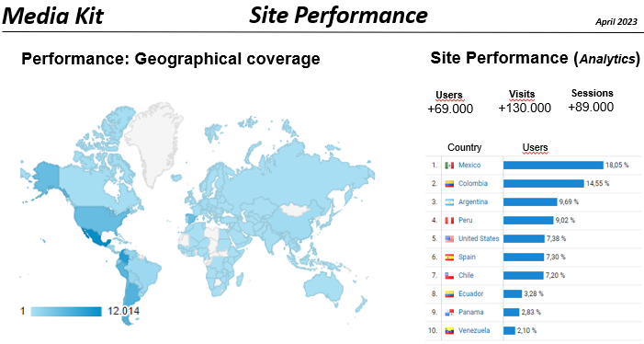Select Greenland on the world map
Screen dimensions: 644x344
coord(153,140)
